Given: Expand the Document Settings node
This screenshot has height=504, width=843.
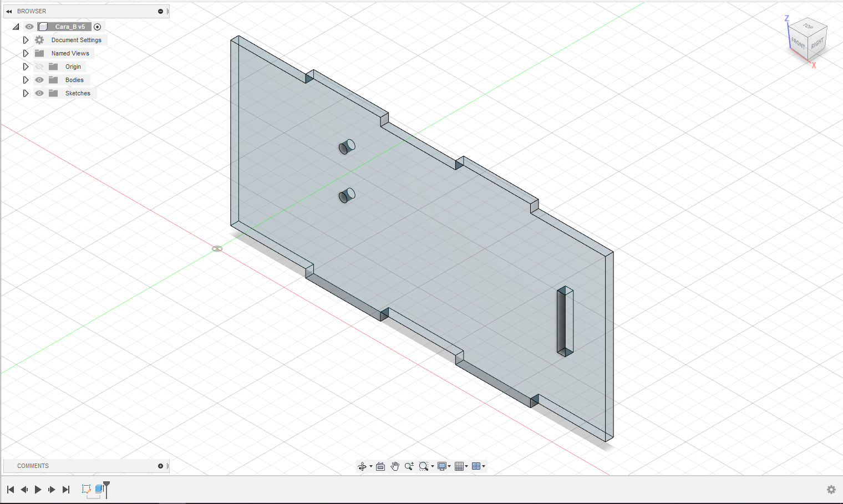Looking at the screenshot, I should click(26, 40).
